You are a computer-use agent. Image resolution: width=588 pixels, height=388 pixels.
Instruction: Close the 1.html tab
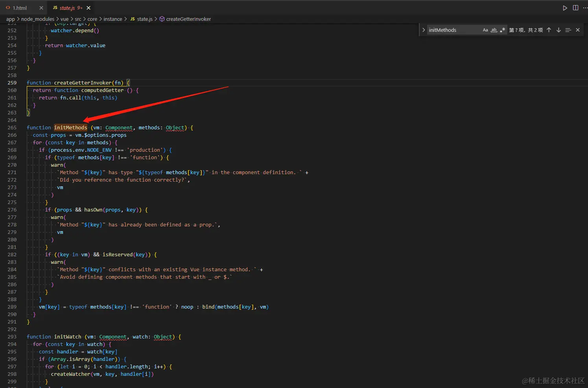[41, 8]
